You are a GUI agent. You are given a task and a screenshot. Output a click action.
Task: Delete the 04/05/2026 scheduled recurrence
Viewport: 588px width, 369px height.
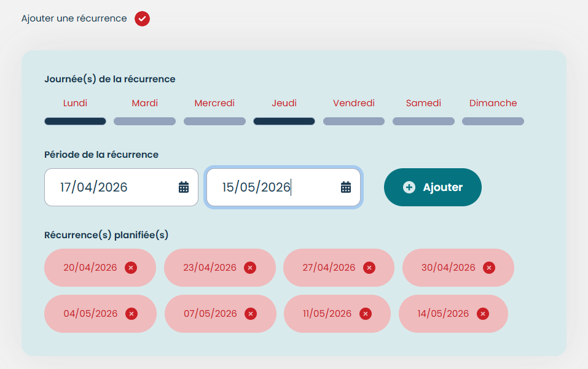point(131,314)
